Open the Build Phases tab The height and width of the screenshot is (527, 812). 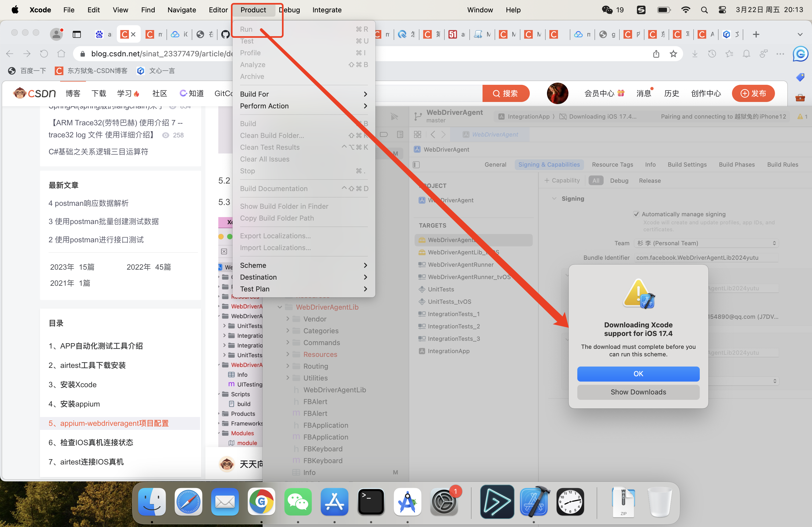[x=737, y=165]
